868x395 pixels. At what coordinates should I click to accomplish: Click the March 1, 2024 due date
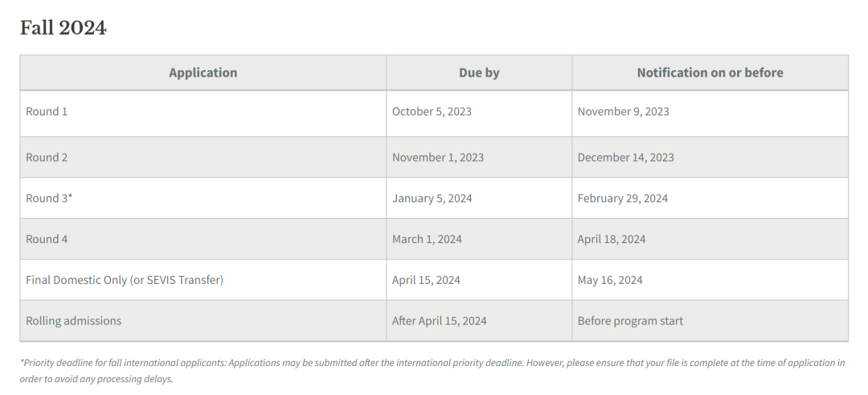[x=427, y=239]
